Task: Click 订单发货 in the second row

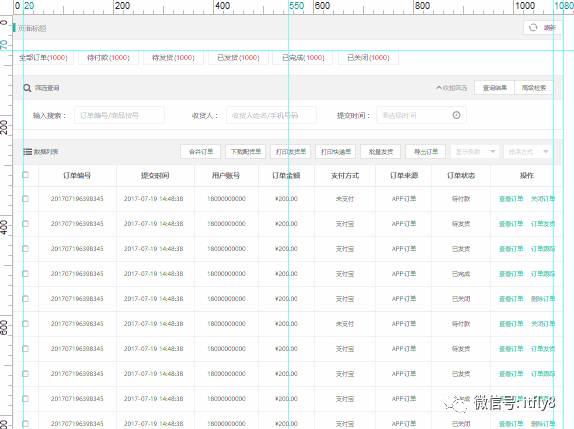Action: point(543,224)
